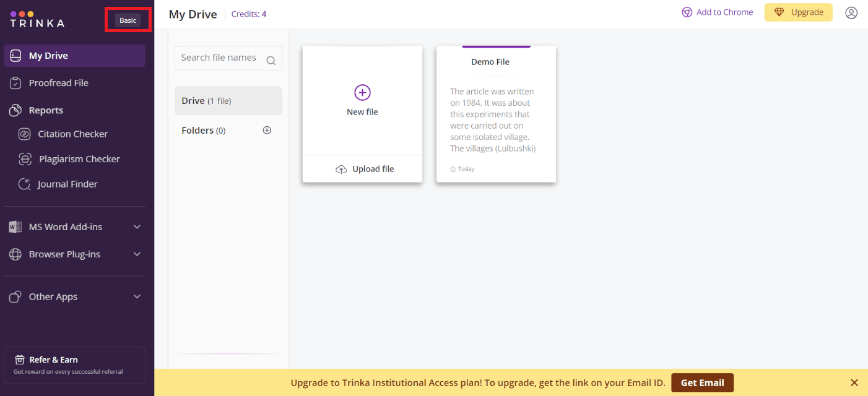Click Get Email button in banner
Viewport: 868px width, 396px height.
702,383
